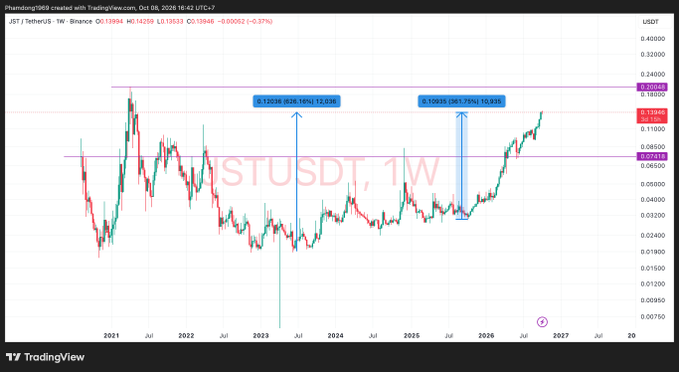The image size is (679, 372).
Task: Click the change value −0.00052 (−0.37%)
Action: (245, 21)
